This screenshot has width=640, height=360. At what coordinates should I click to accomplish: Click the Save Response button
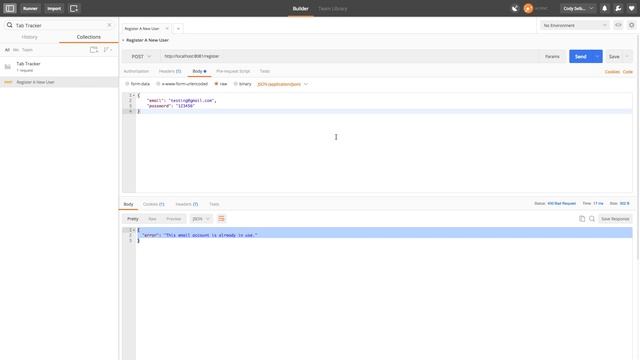615,219
